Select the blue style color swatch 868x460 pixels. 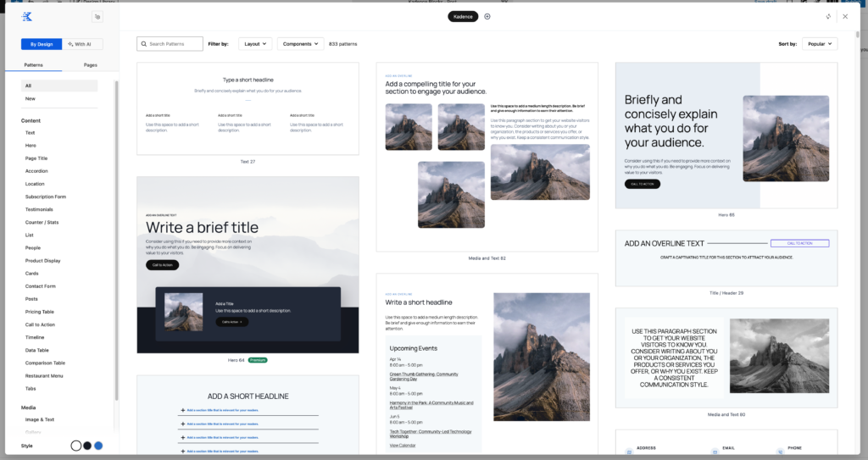click(x=98, y=446)
